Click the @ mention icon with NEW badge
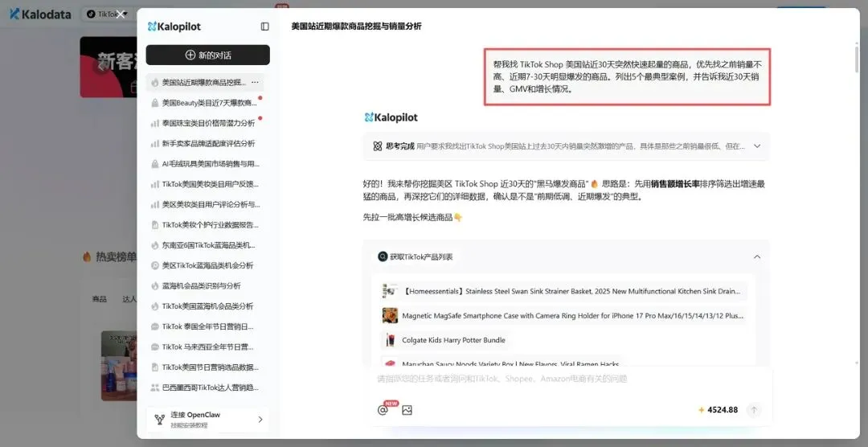 [x=383, y=410]
